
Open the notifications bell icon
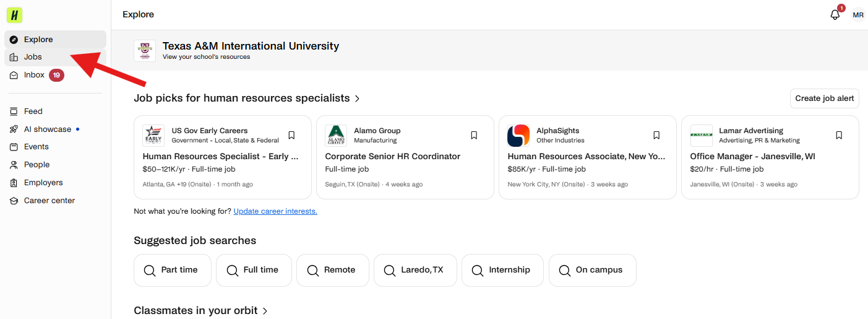click(835, 15)
